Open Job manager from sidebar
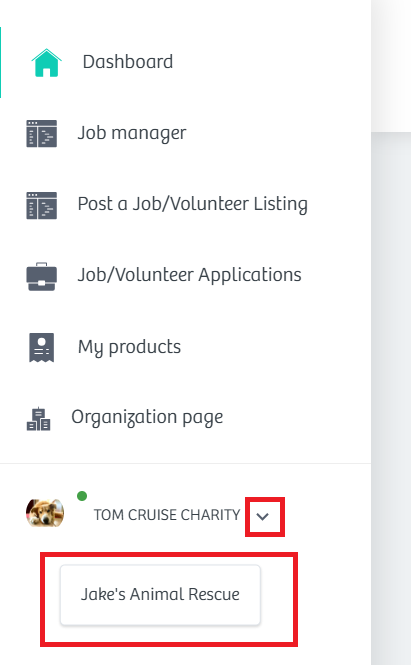The height and width of the screenshot is (665, 411). tap(131, 134)
